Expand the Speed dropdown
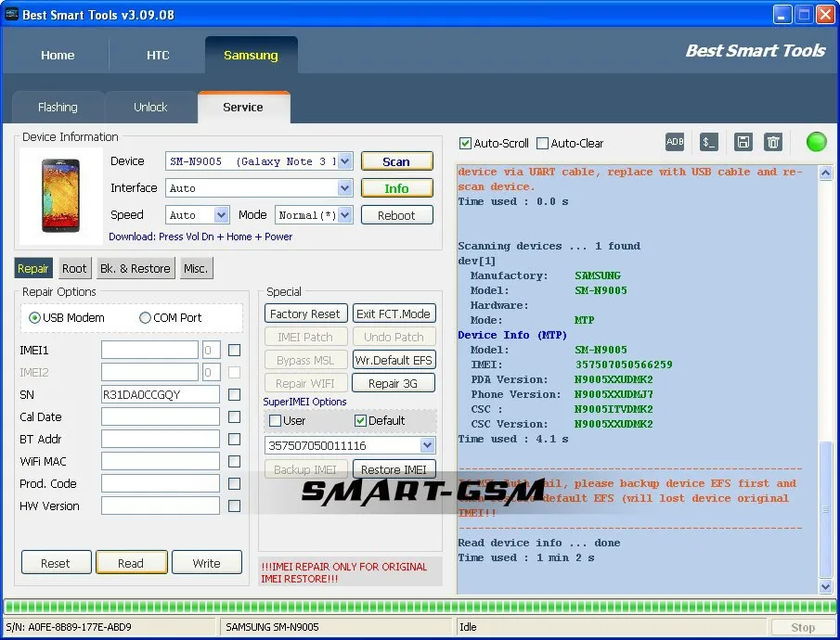This screenshot has height=640, width=840. pyautogui.click(x=221, y=215)
